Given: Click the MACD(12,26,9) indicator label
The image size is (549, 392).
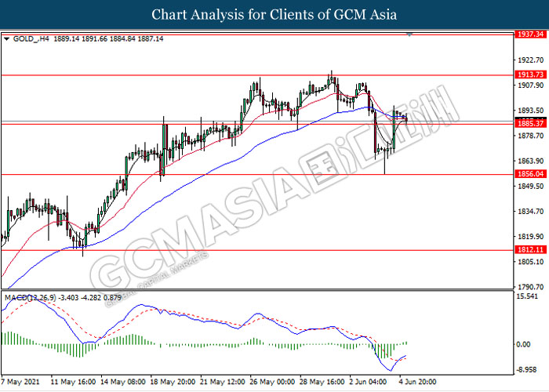Looking at the screenshot, I should (30, 298).
